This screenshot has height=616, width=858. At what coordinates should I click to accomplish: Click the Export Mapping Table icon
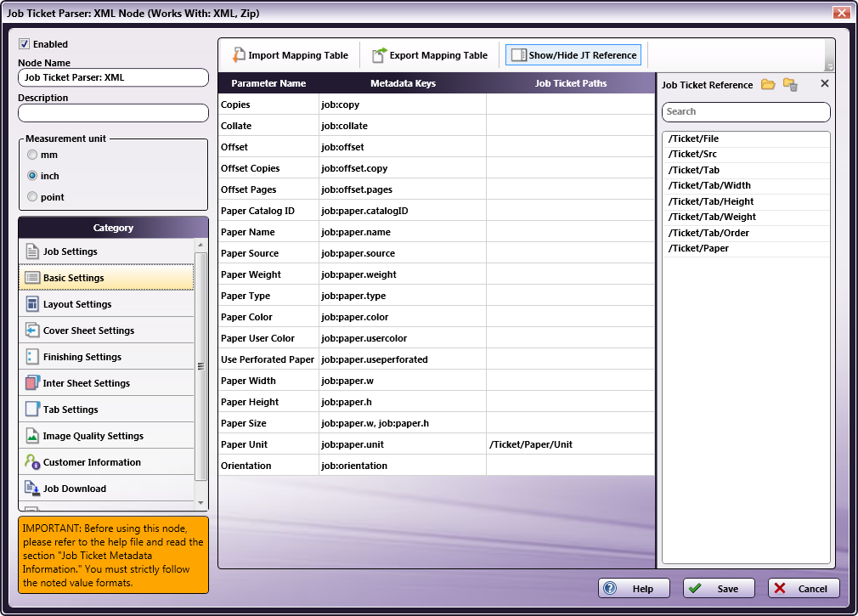(x=379, y=54)
